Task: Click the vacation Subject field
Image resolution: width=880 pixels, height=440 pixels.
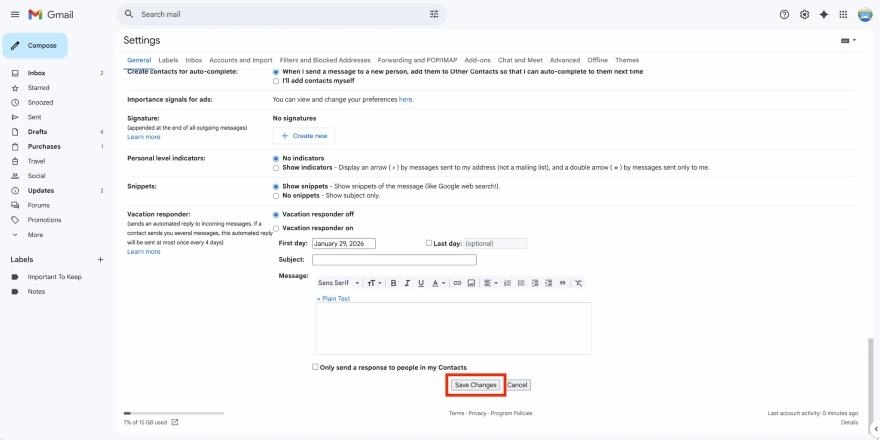Action: tap(394, 260)
